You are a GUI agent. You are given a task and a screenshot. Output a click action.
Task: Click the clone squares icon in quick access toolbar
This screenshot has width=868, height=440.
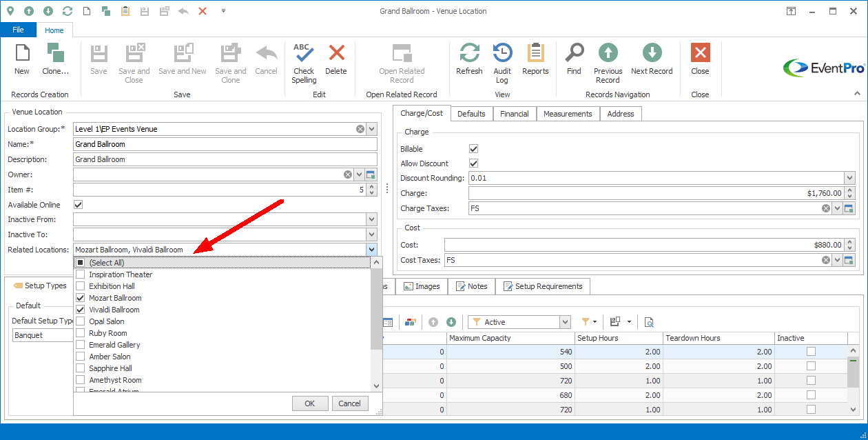(106, 11)
